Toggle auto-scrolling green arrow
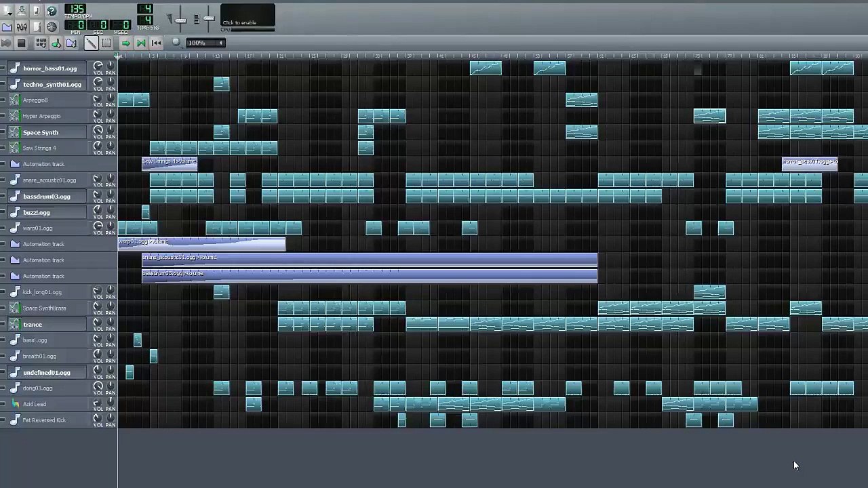The width and height of the screenshot is (868, 488). [125, 43]
